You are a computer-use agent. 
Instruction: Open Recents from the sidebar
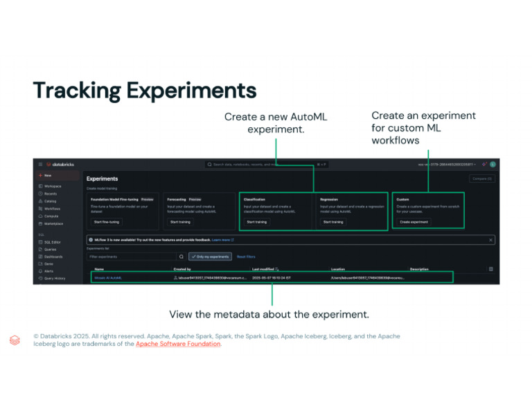point(51,194)
